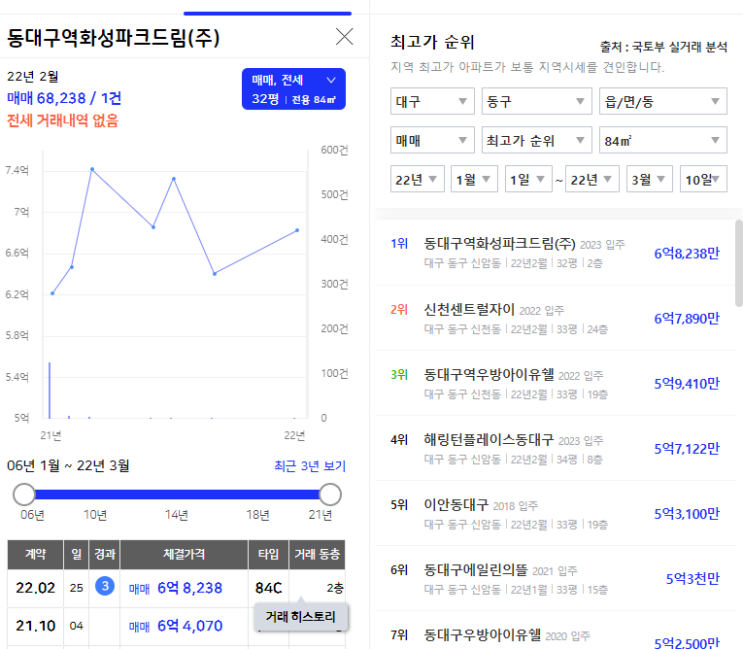Viewport: 743px width, 649px height.
Task: Click the 매매 6억 4,070 transaction price
Action: 175,626
